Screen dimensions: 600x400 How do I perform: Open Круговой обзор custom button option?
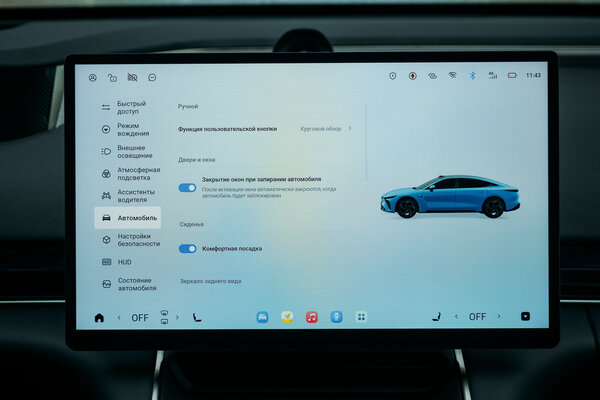point(327,129)
